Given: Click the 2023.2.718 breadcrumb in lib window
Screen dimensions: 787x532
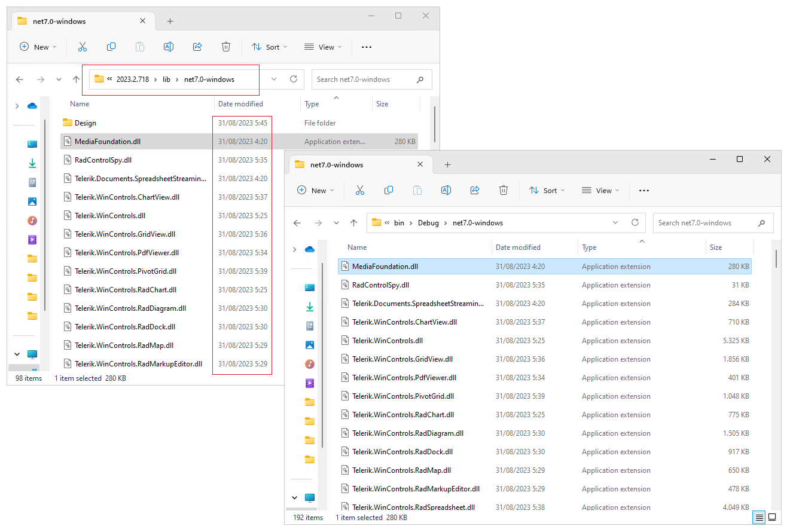Looking at the screenshot, I should click(133, 80).
